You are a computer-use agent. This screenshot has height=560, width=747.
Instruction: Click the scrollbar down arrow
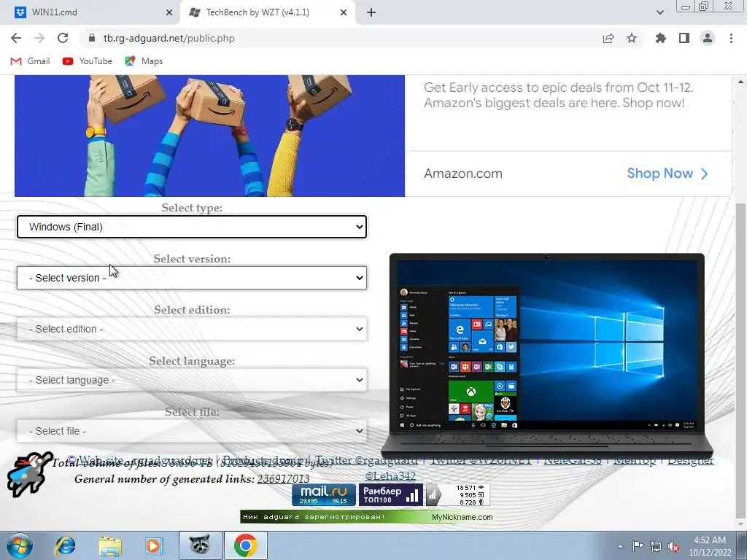click(x=740, y=524)
